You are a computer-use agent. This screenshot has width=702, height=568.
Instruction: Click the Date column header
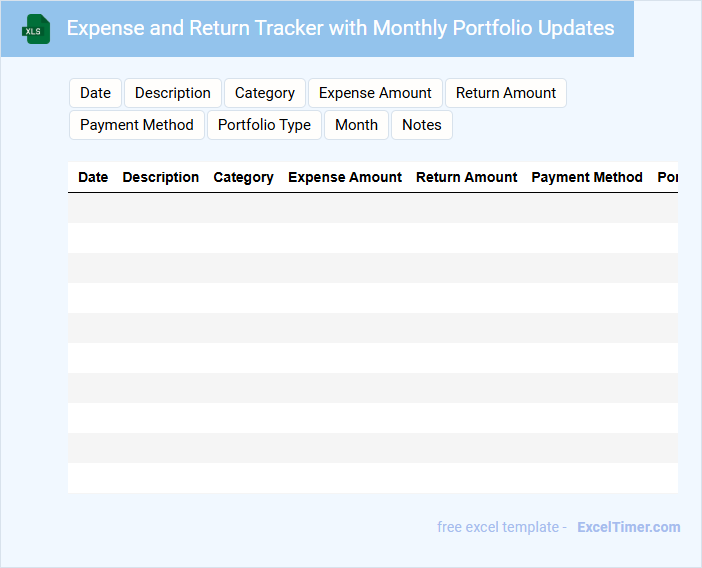[93, 177]
